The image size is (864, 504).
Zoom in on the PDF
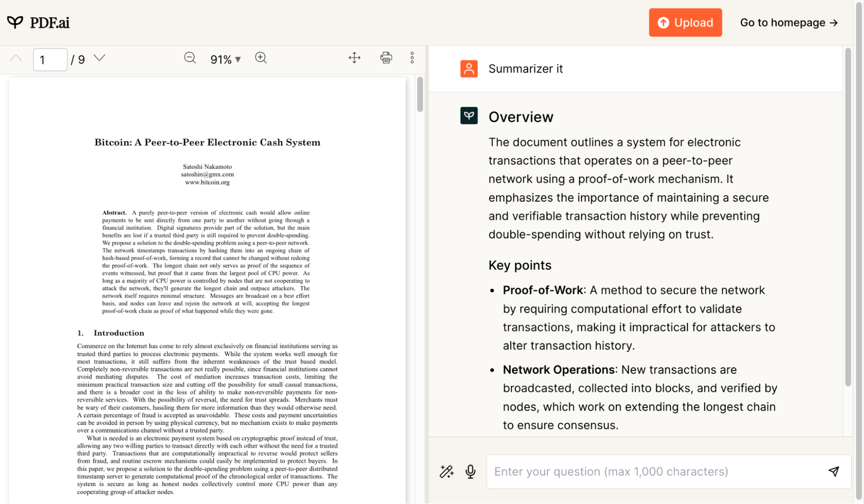[x=261, y=58]
